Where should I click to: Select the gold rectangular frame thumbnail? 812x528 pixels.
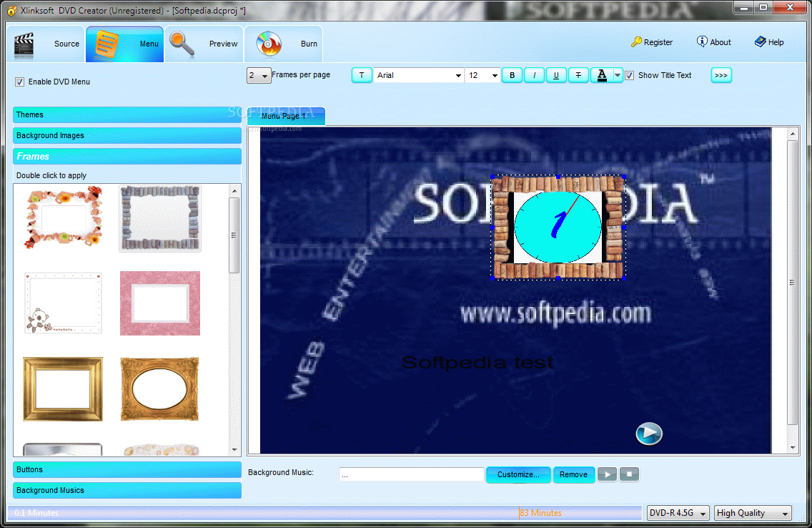[x=63, y=388]
